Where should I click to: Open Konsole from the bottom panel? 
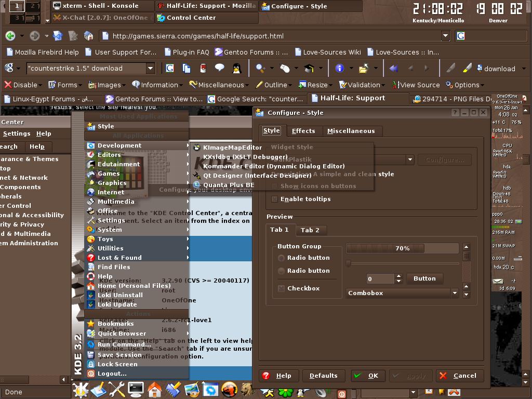click(135, 392)
